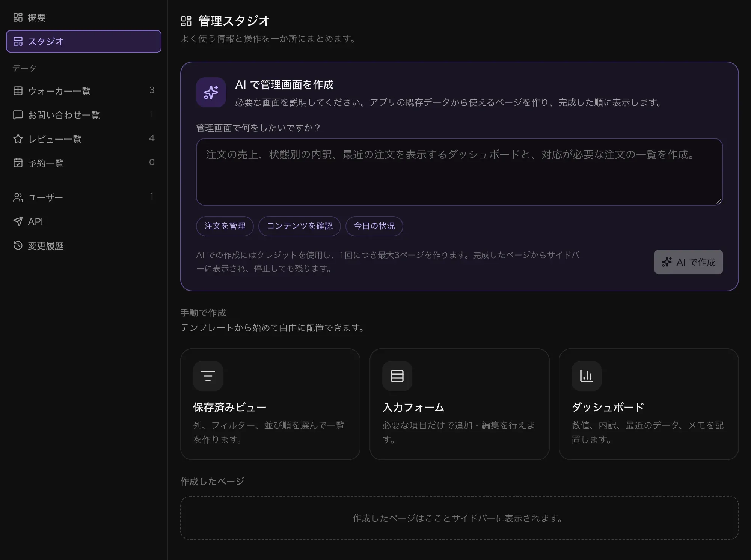
Task: Click the 注文を管理 suggestion chip
Action: point(225,226)
